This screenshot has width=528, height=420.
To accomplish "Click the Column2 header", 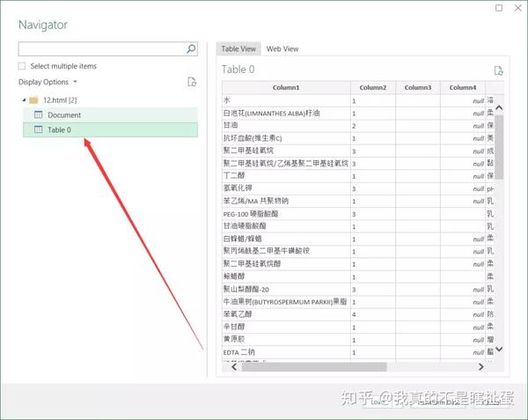I will click(373, 87).
